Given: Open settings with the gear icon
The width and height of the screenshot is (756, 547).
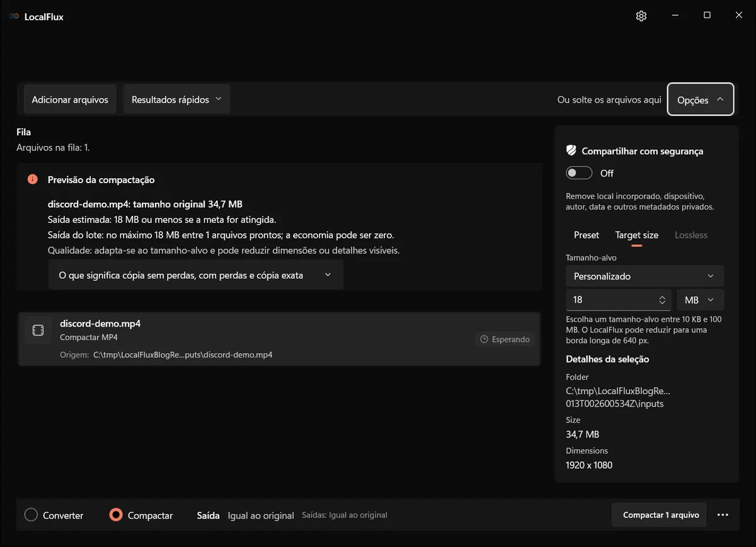Looking at the screenshot, I should pyautogui.click(x=641, y=16).
